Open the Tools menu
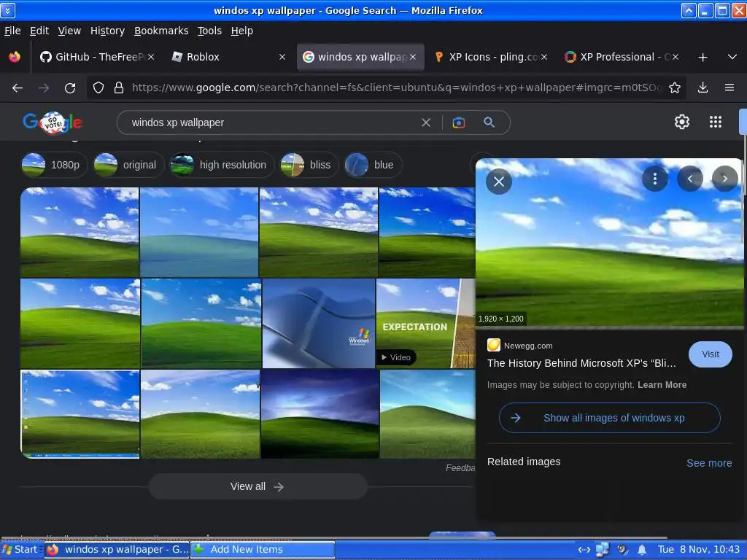The width and height of the screenshot is (747, 560). (209, 31)
